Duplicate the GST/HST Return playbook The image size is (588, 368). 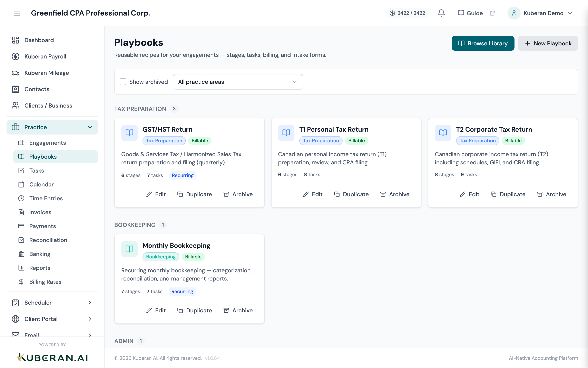194,194
